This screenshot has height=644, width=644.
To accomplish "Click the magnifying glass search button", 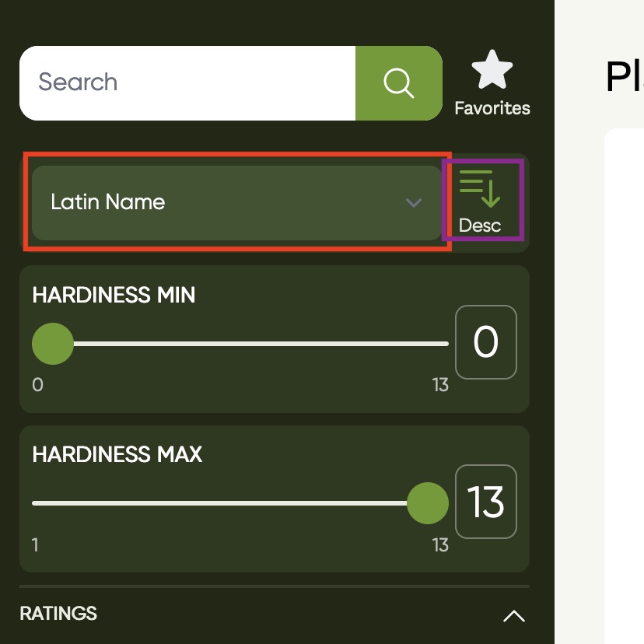I will coord(398,83).
